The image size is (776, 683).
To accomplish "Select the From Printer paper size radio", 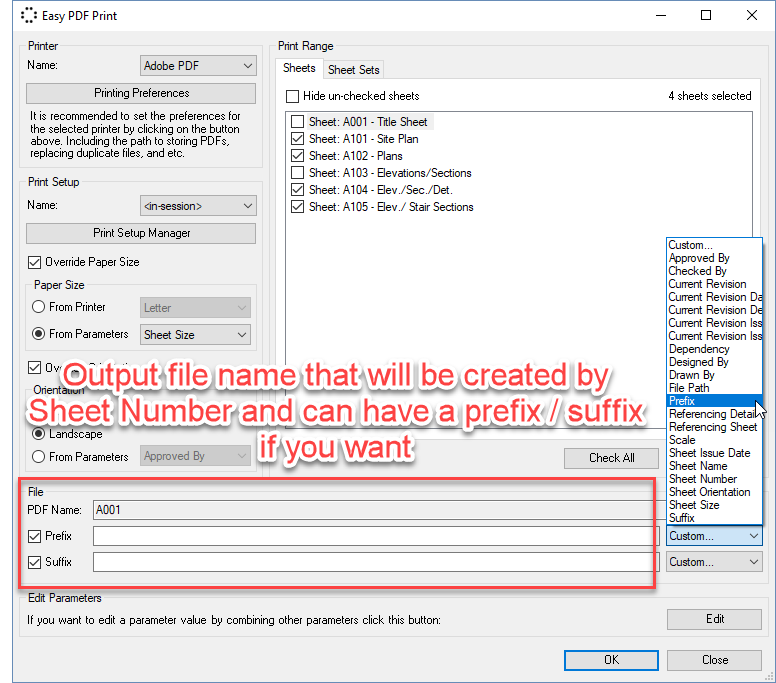I will pos(39,307).
